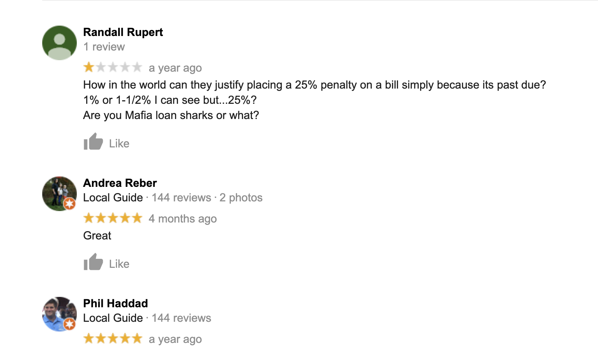Click Andrea's "144 reviews · 2 photos" text

tap(207, 198)
